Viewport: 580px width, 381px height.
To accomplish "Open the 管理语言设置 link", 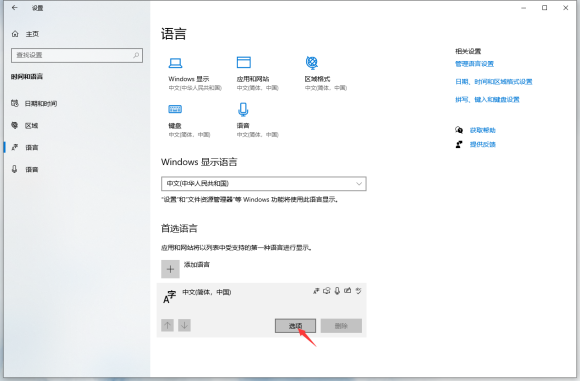I will 474,64.
